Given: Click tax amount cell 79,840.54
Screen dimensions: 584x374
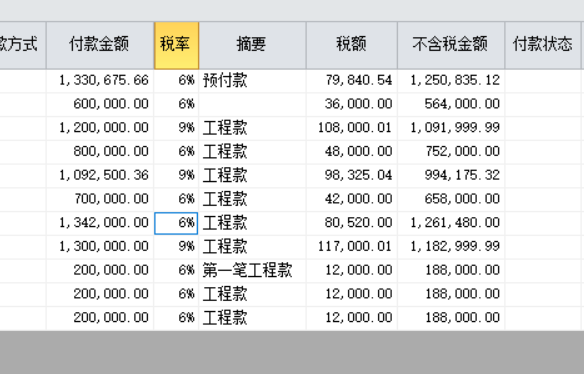Looking at the screenshot, I should 352,80.
